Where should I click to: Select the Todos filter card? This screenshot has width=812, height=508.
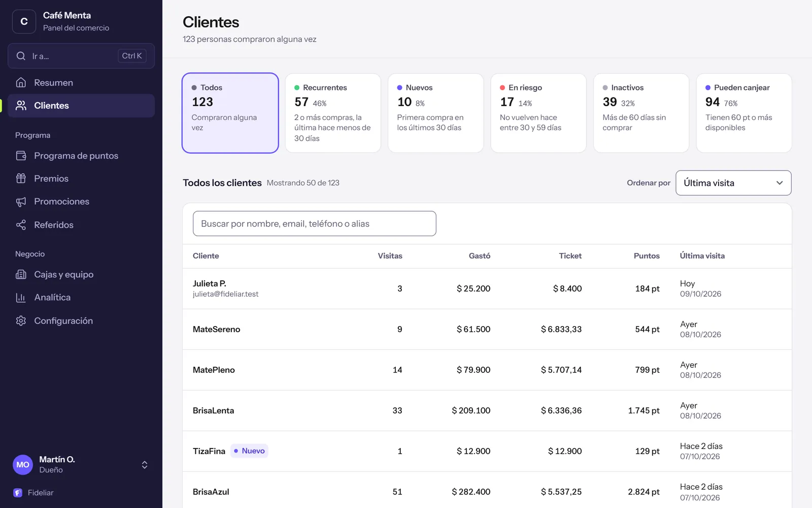coord(230,113)
